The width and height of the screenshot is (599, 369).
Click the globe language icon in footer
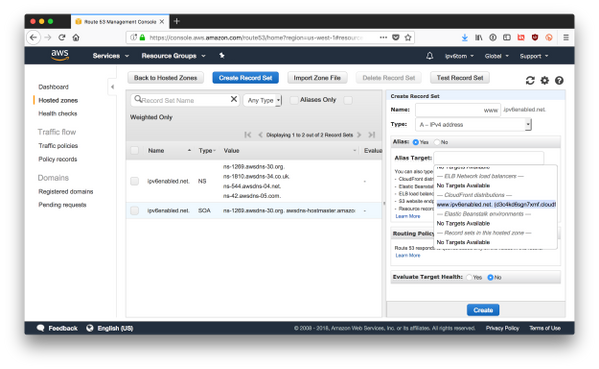tap(90, 328)
